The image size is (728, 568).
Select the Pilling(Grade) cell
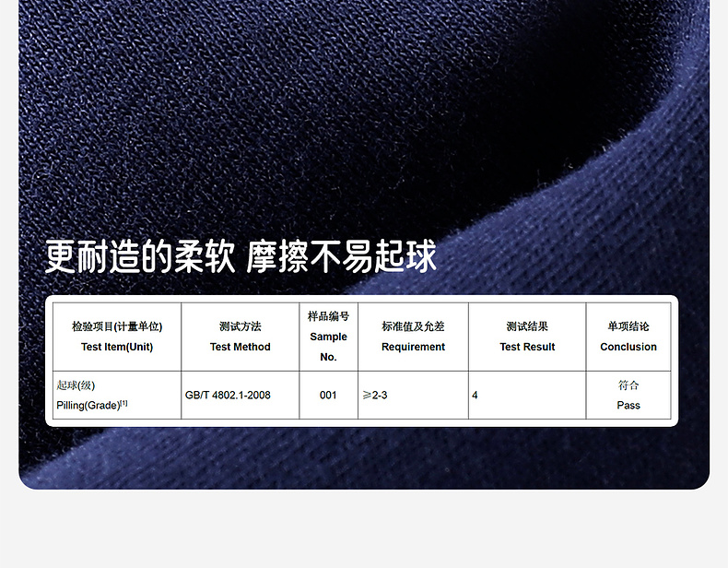(117, 396)
